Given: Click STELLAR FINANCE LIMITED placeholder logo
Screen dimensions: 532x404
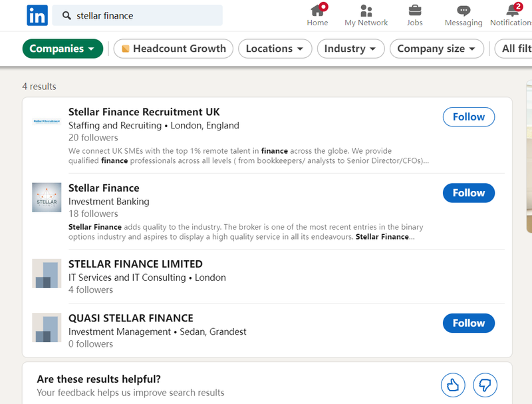Looking at the screenshot, I should (47, 274).
